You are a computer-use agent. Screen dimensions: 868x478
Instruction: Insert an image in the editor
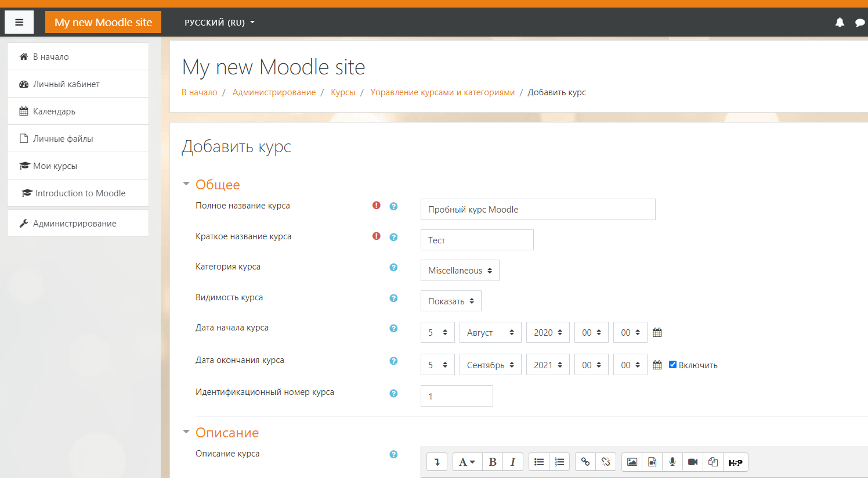632,462
